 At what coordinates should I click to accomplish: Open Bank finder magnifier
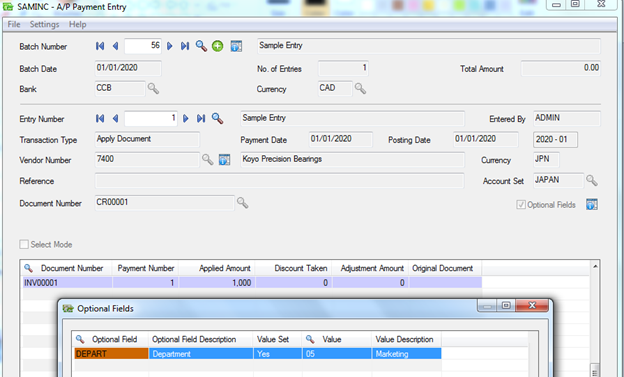pos(153,88)
